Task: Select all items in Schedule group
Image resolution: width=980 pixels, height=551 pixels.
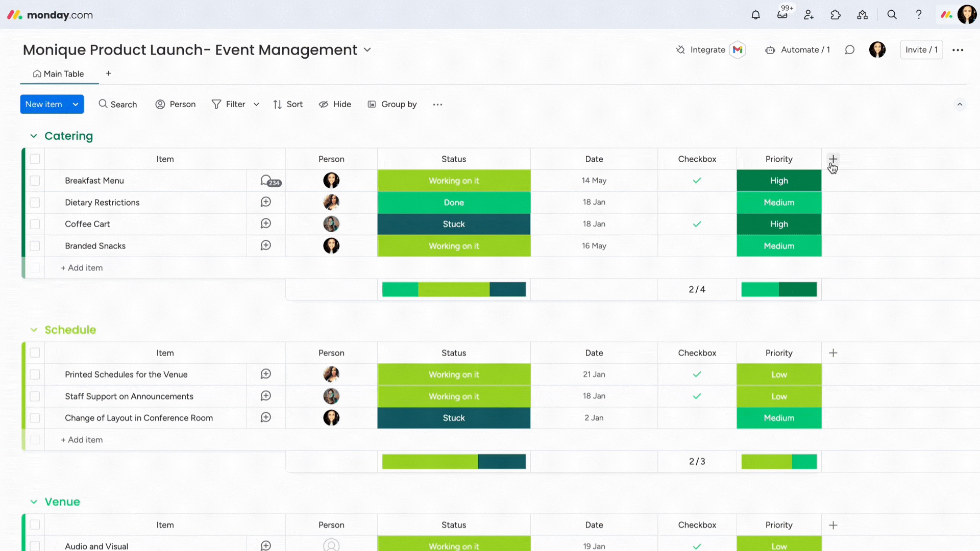Action: pos(35,353)
